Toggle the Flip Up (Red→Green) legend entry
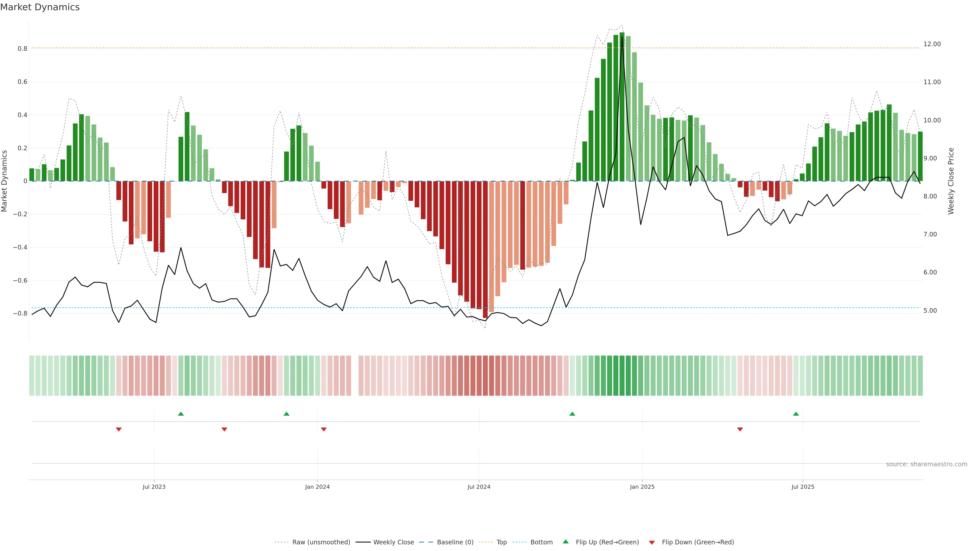This screenshot has height=551, width=980. pyautogui.click(x=607, y=542)
